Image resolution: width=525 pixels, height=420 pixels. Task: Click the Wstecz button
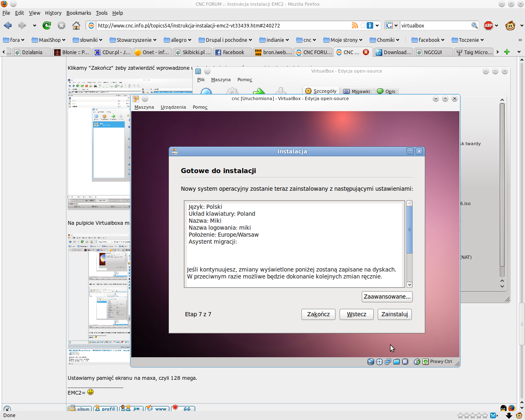click(x=356, y=314)
